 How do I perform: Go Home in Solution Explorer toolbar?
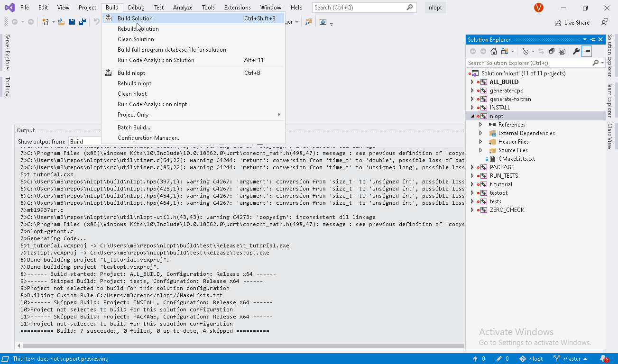click(x=494, y=51)
